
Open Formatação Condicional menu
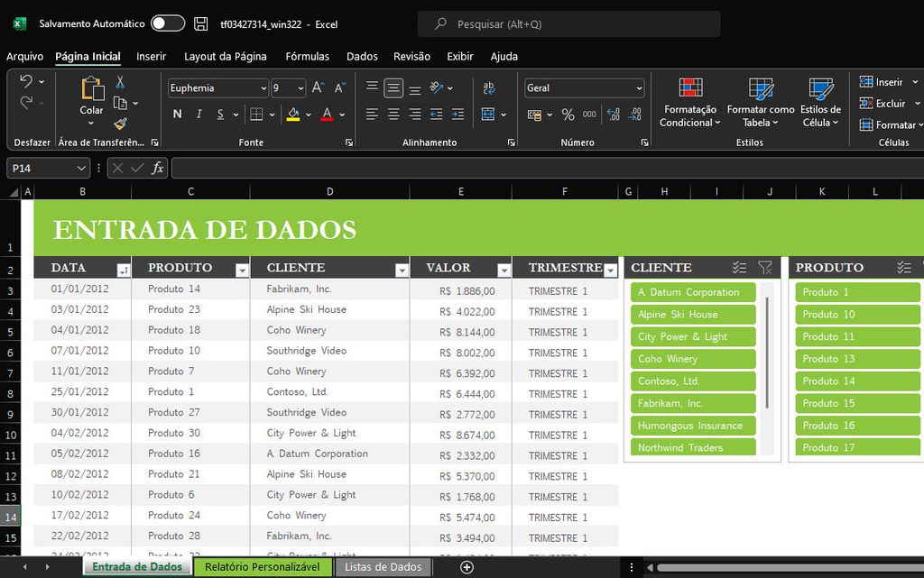[690, 103]
